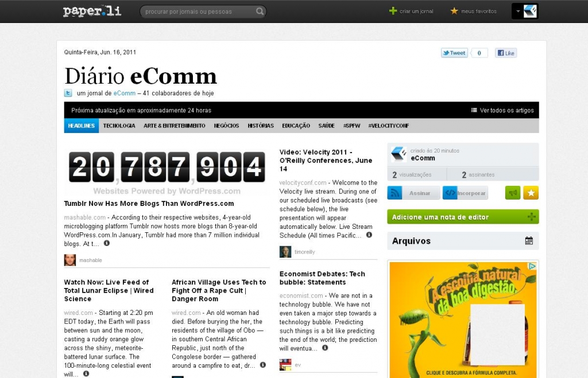
Task: Click info icon on African Village article
Action: click(x=263, y=364)
